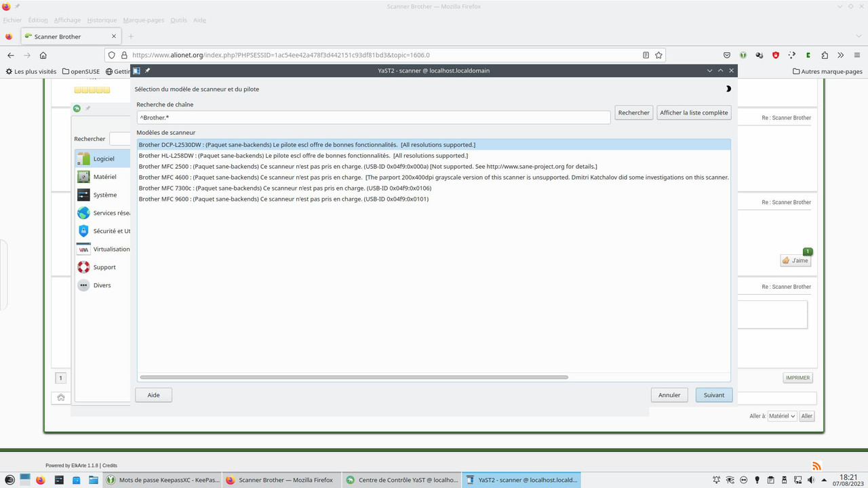Open Support category in YaST control center
The width and height of the screenshot is (868, 488).
coord(103,267)
